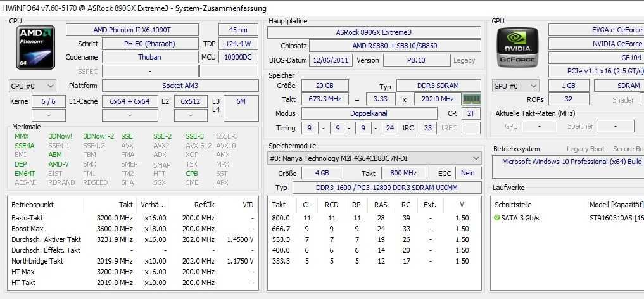The image size is (644, 299).
Task: Click the 202.0 MHz memory reference field
Action: (438, 99)
